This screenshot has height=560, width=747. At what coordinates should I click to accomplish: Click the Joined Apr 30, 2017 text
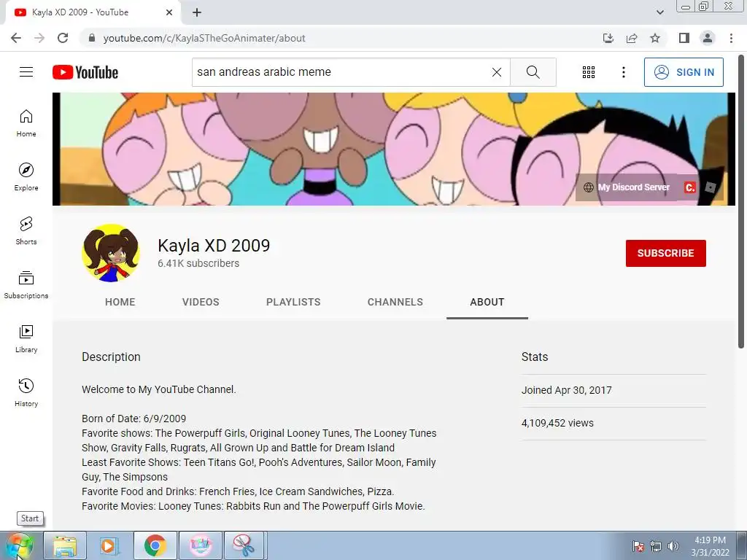click(x=566, y=390)
